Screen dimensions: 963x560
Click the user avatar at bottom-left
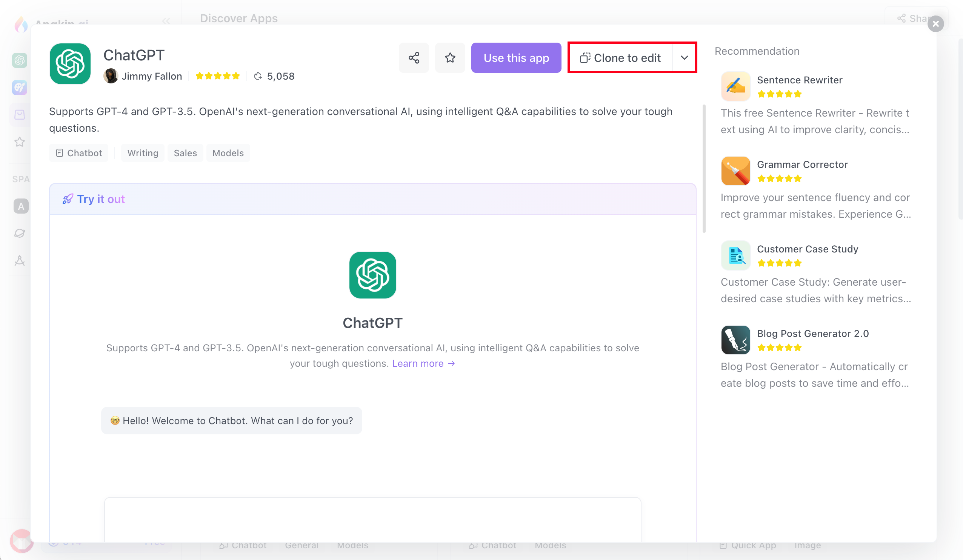tap(22, 541)
